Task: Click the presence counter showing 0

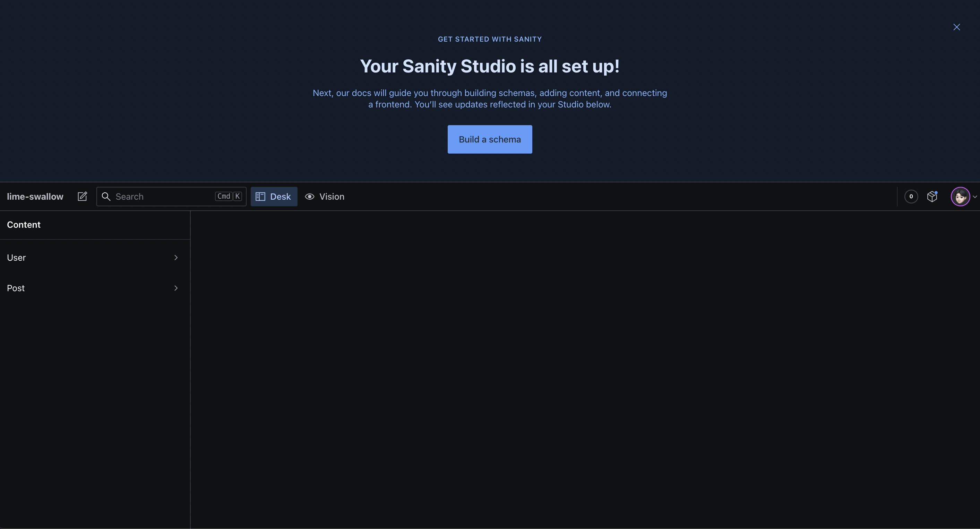Action: [911, 196]
